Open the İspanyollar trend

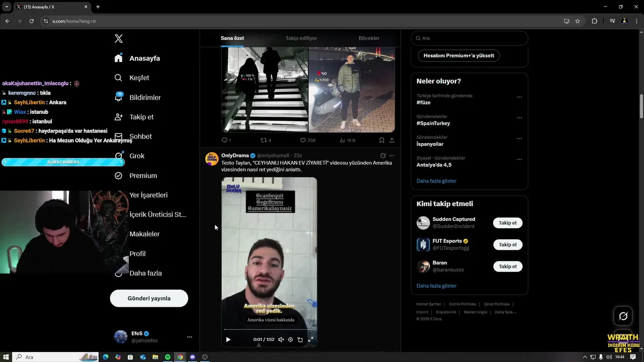(430, 144)
